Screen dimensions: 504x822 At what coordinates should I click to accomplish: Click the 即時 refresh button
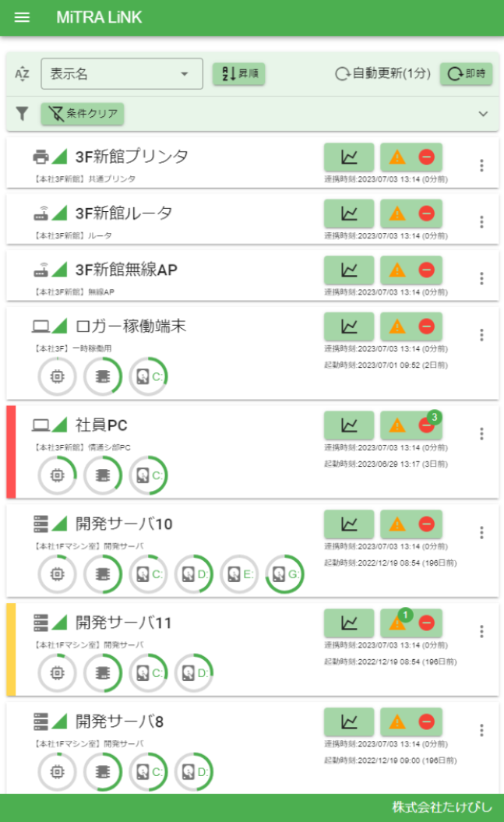pos(466,74)
